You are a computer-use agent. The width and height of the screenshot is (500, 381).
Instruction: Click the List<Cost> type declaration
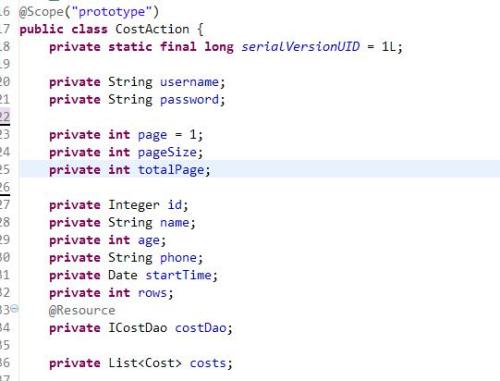pyautogui.click(x=145, y=363)
